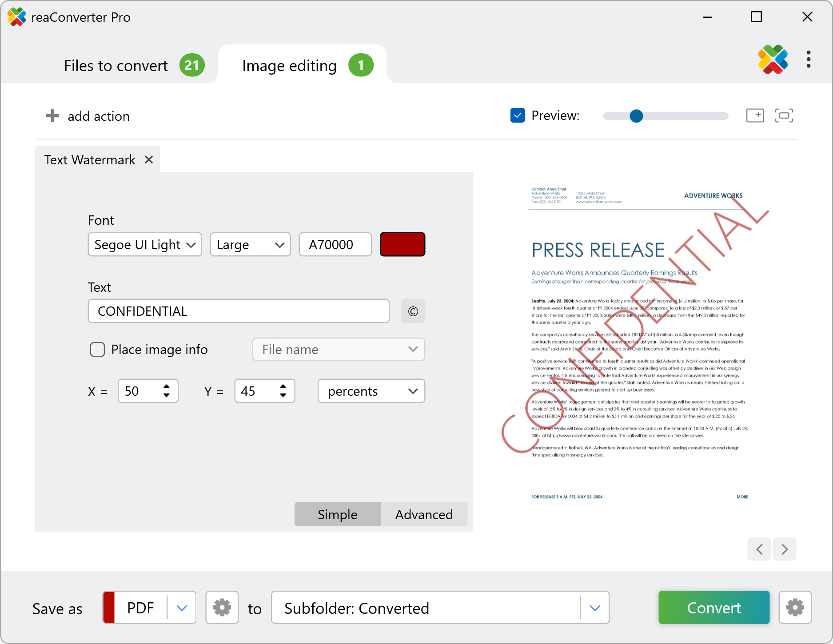Expand the percents units dropdown
The height and width of the screenshot is (644, 833).
pos(371,391)
